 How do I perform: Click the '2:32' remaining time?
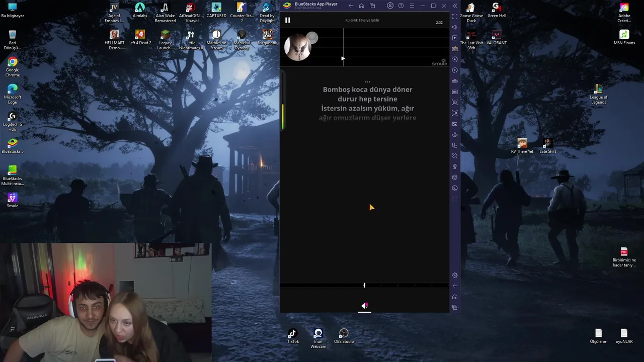coord(439,23)
